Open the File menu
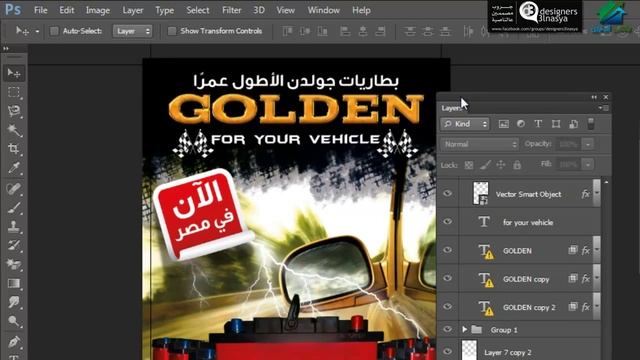This screenshot has height=360, width=640. point(40,10)
